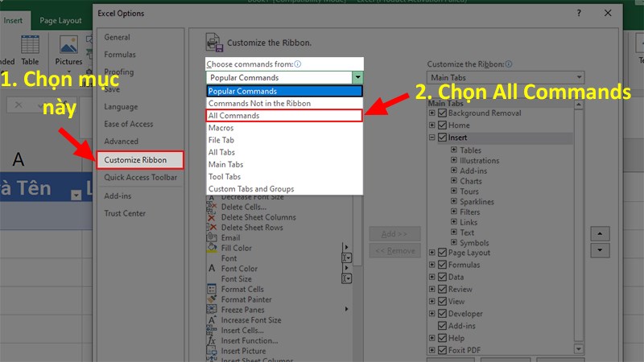Screen dimensions: 644x362
Task: Toggle the Review tab checkbox
Action: 442,289
